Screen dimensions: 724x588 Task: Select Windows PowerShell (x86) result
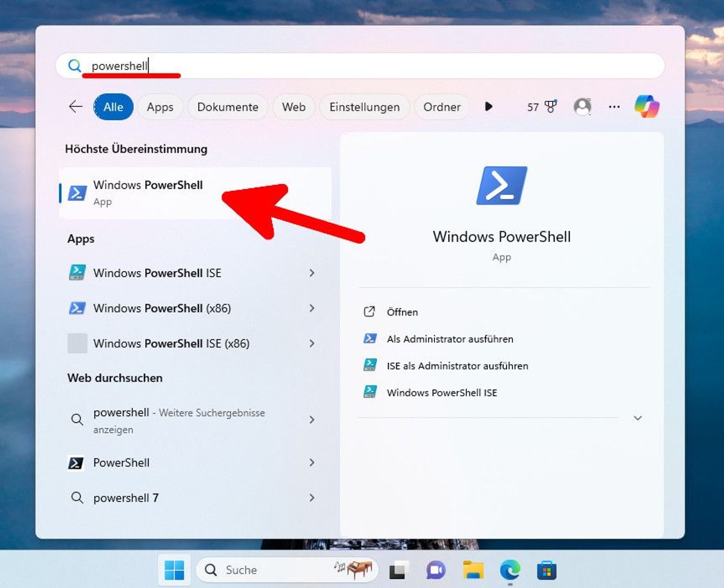coord(162,308)
